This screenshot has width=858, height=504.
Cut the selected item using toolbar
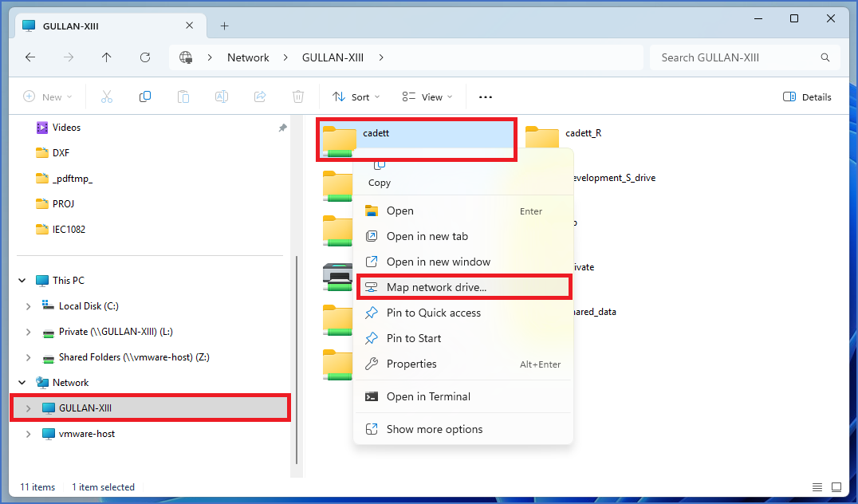tap(106, 96)
